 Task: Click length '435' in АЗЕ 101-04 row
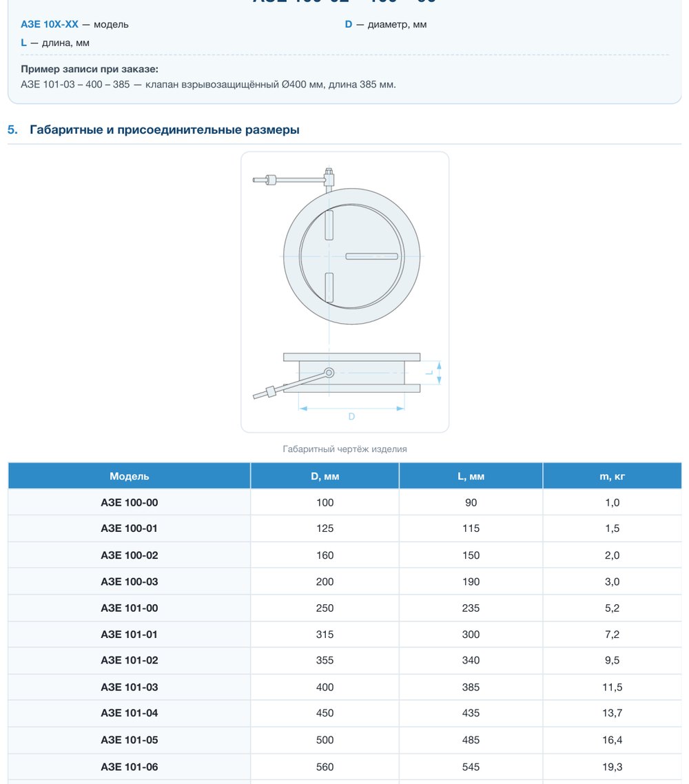(x=471, y=713)
